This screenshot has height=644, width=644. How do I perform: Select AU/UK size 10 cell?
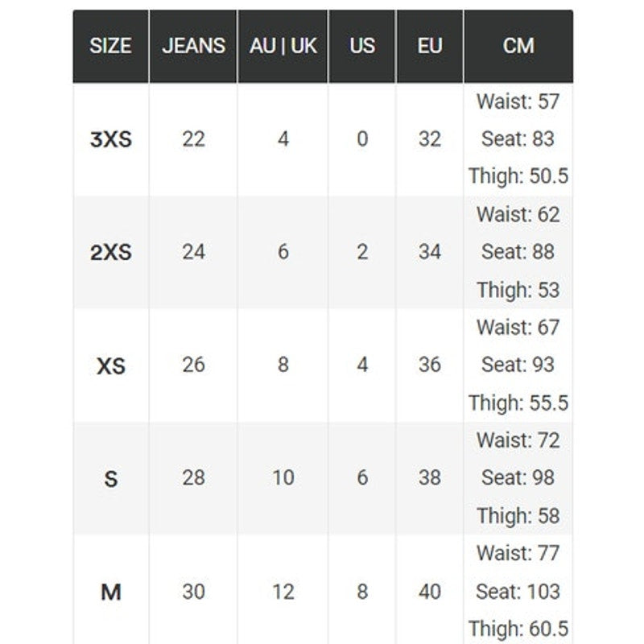pyautogui.click(x=283, y=477)
